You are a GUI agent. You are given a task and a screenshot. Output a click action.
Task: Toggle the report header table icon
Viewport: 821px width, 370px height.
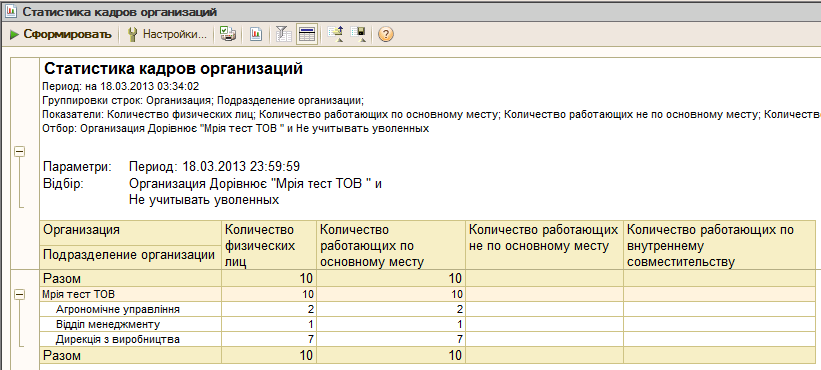(307, 35)
